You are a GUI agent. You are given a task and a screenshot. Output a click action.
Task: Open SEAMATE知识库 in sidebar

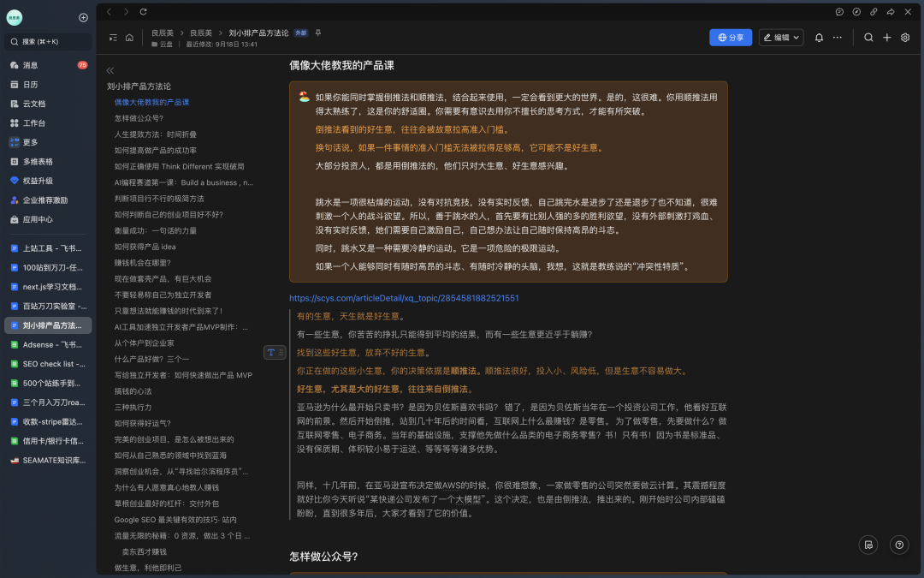click(x=48, y=460)
